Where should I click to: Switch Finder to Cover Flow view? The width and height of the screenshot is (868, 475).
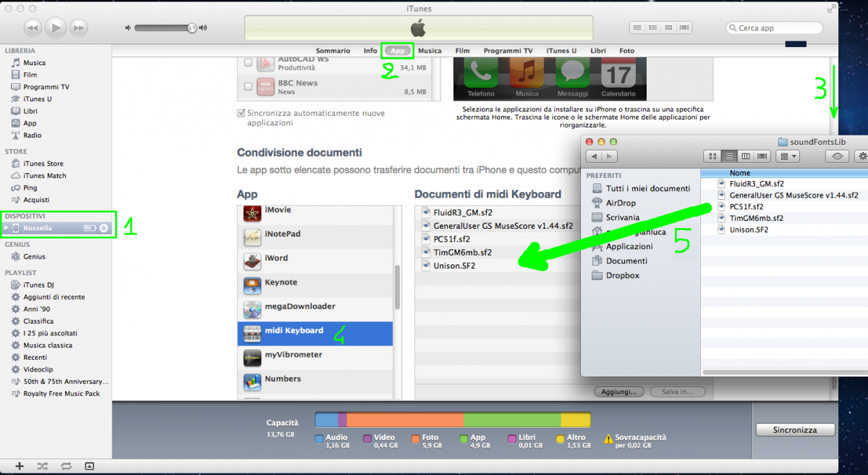[762, 156]
